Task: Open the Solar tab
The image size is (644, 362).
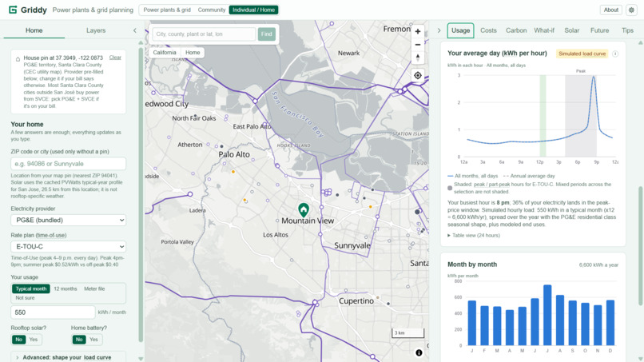Action: point(571,30)
